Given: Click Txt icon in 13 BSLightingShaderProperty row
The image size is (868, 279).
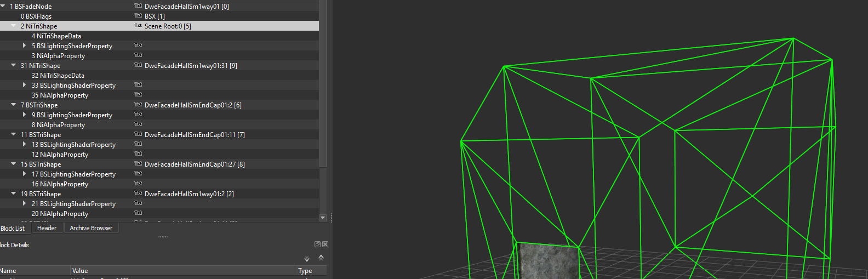Looking at the screenshot, I should (x=138, y=144).
